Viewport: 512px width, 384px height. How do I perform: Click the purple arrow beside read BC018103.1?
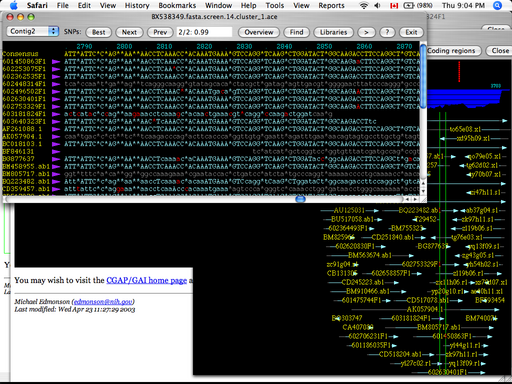coord(56,144)
